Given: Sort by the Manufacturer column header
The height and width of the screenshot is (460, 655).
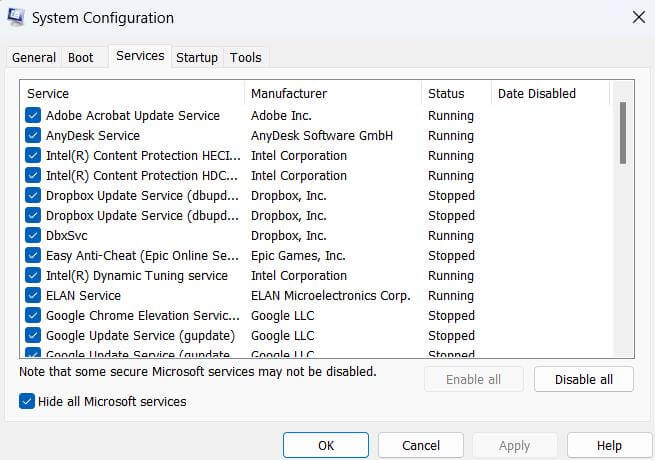Looking at the screenshot, I should pos(333,93).
